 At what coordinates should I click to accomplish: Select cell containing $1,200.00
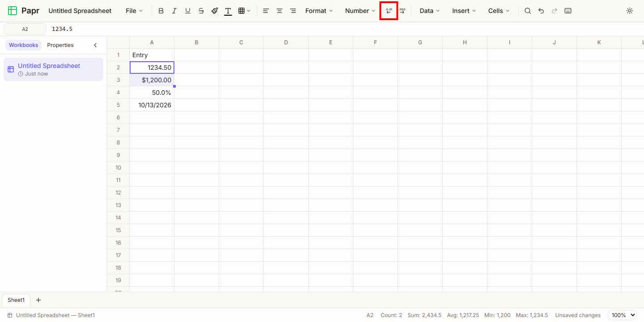point(152,80)
